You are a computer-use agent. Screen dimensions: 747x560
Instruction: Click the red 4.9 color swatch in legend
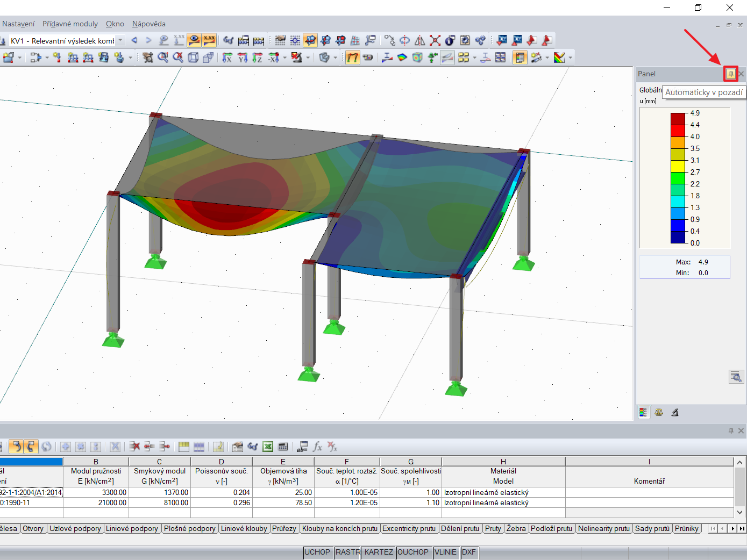678,119
